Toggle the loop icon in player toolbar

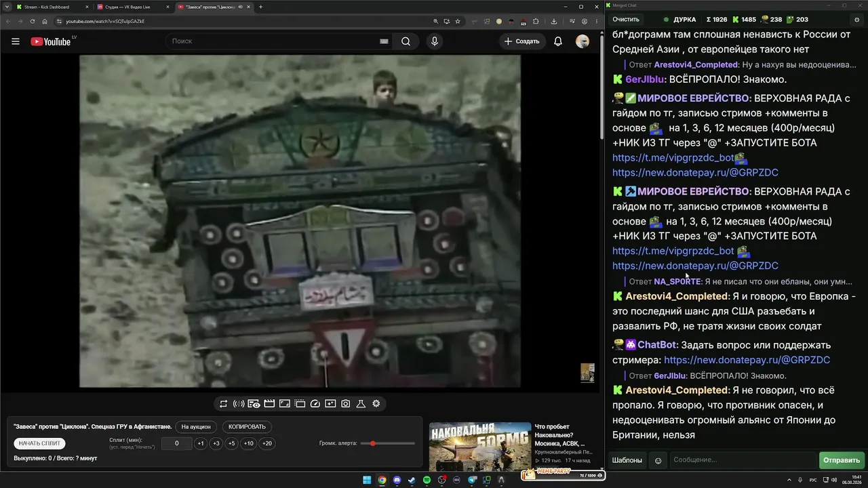[x=223, y=404]
